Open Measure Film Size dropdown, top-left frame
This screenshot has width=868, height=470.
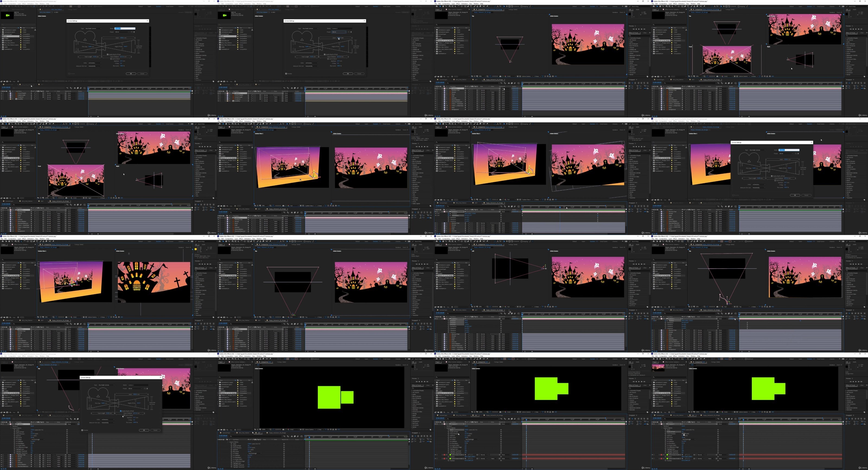point(95,66)
